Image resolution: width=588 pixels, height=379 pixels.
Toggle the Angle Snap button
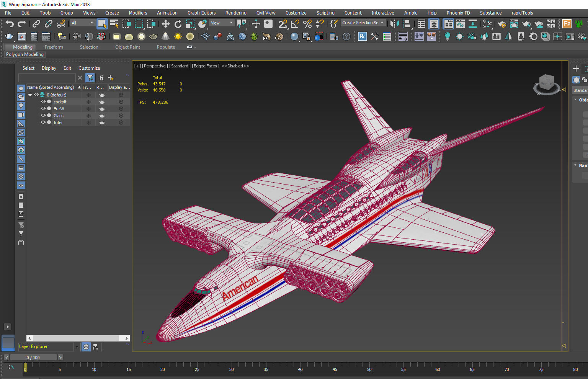pyautogui.click(x=295, y=24)
